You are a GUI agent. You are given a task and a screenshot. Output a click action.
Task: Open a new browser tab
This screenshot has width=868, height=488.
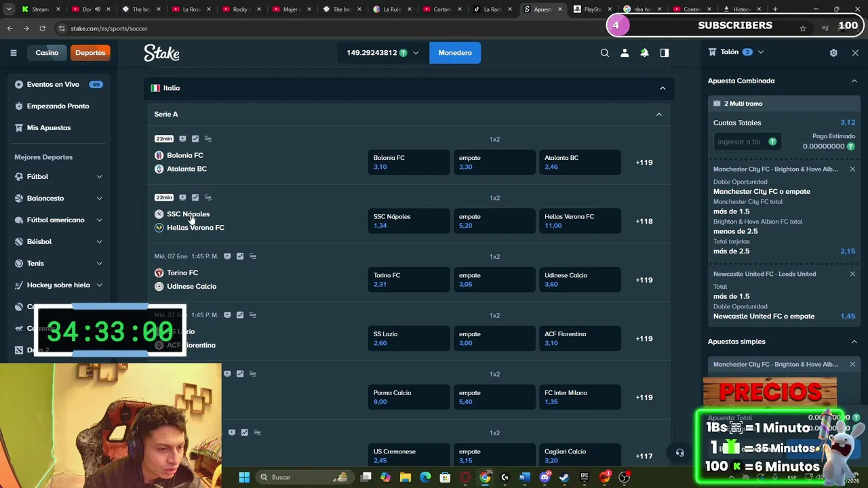tap(775, 9)
